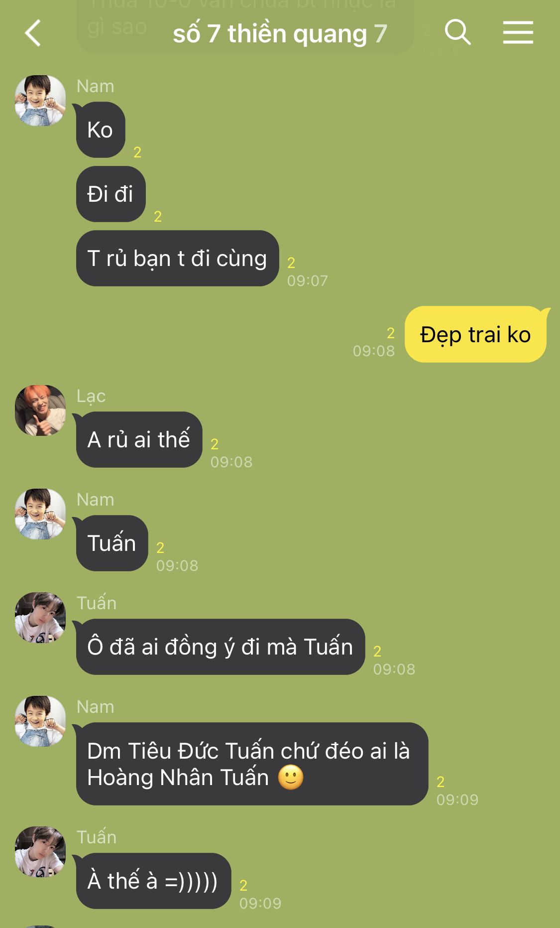The image size is (560, 928).
Task: Tap the 'Ô đã ai đồng ý đi mà Tuấn' message
Action: click(221, 647)
